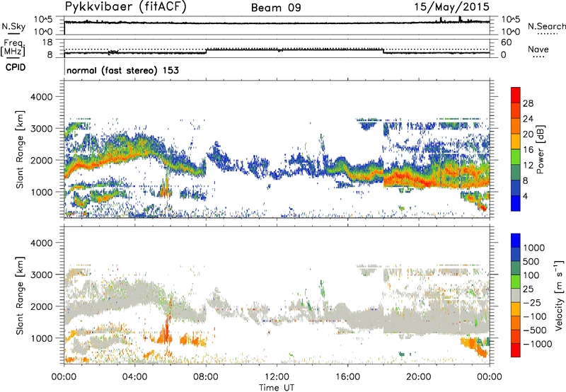Click the 'N.Sky' legend label

pyautogui.click(x=13, y=26)
